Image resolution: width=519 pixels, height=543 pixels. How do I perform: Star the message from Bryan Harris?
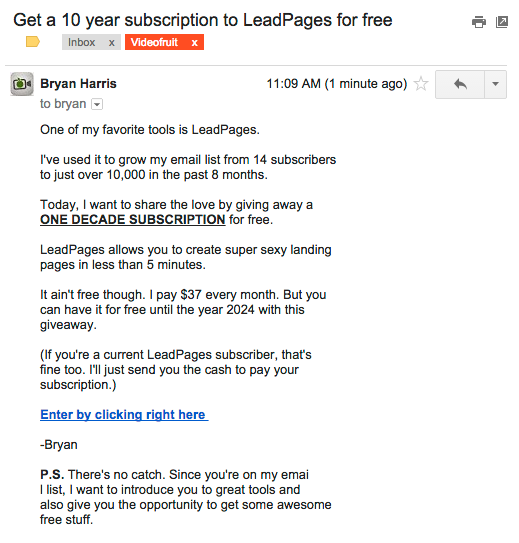421,84
